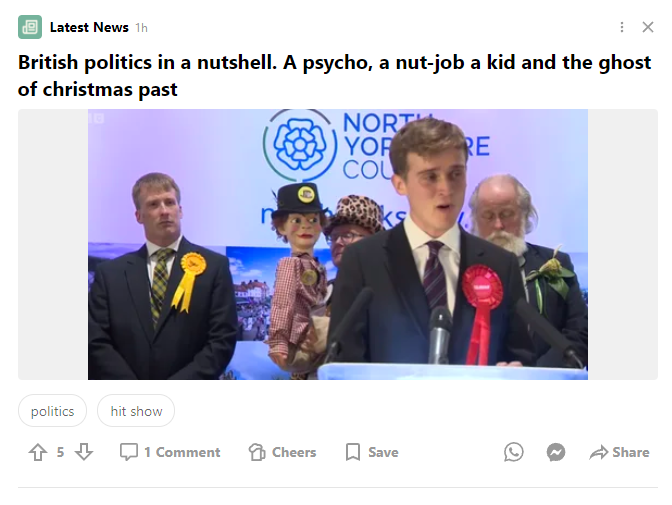The image size is (672, 505).
Task: Click the vote count number 5
Action: (x=60, y=452)
